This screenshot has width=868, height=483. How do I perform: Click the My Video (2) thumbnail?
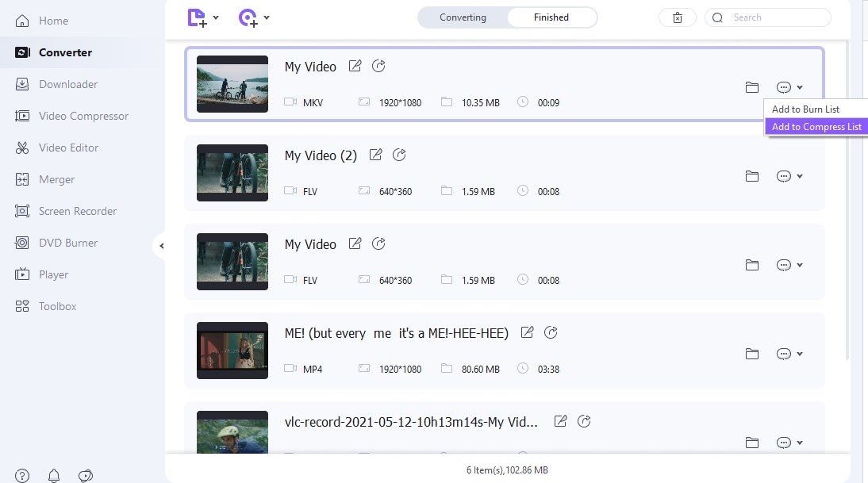(x=232, y=173)
